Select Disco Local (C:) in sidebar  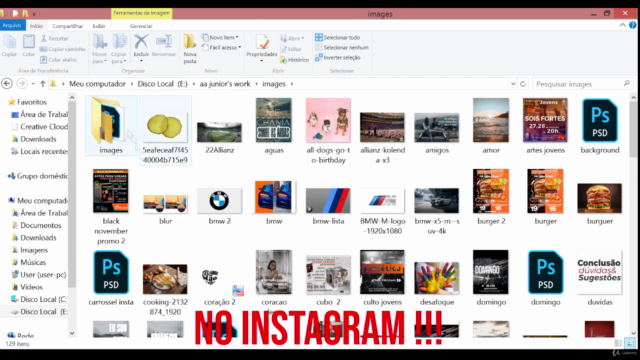coord(40,299)
